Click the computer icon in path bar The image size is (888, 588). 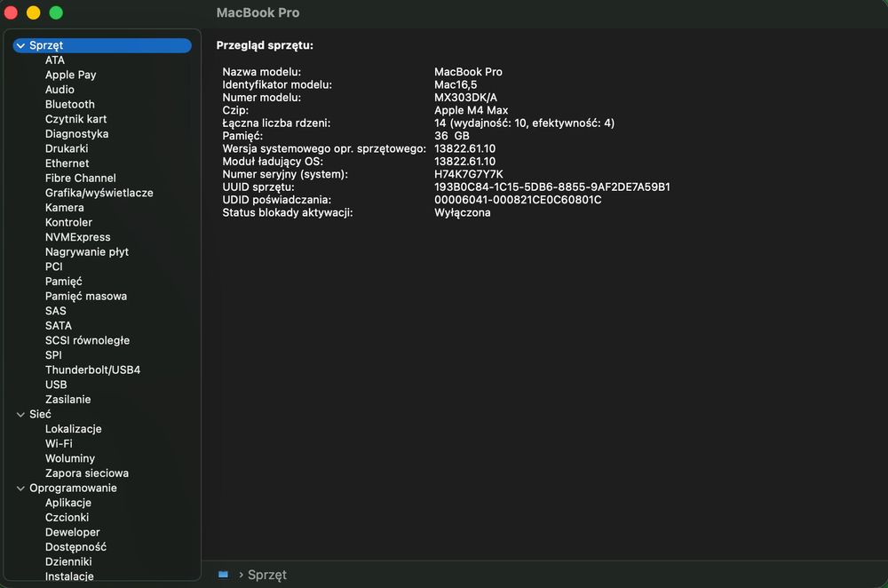(223, 575)
